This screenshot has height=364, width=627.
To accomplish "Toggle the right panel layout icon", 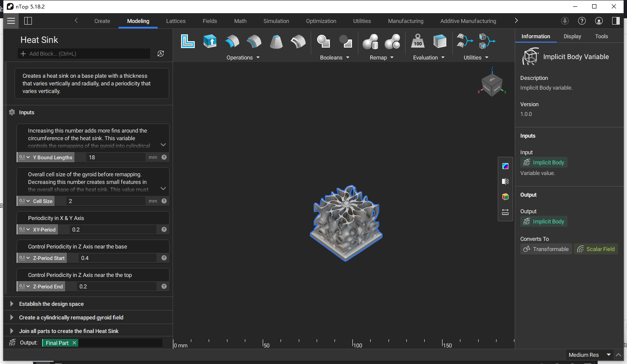I will pyautogui.click(x=616, y=21).
